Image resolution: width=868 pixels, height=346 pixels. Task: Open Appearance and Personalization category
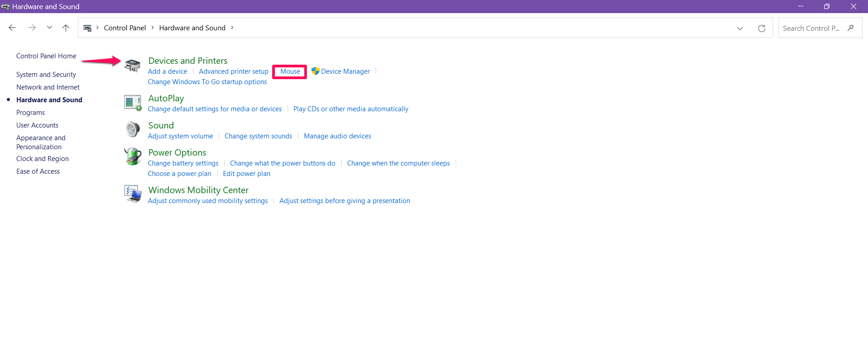click(x=41, y=142)
